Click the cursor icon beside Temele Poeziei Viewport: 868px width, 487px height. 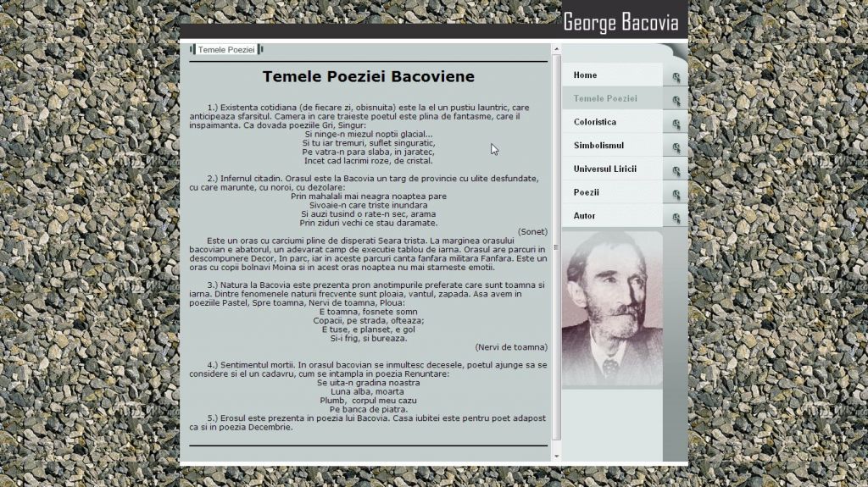(676, 101)
